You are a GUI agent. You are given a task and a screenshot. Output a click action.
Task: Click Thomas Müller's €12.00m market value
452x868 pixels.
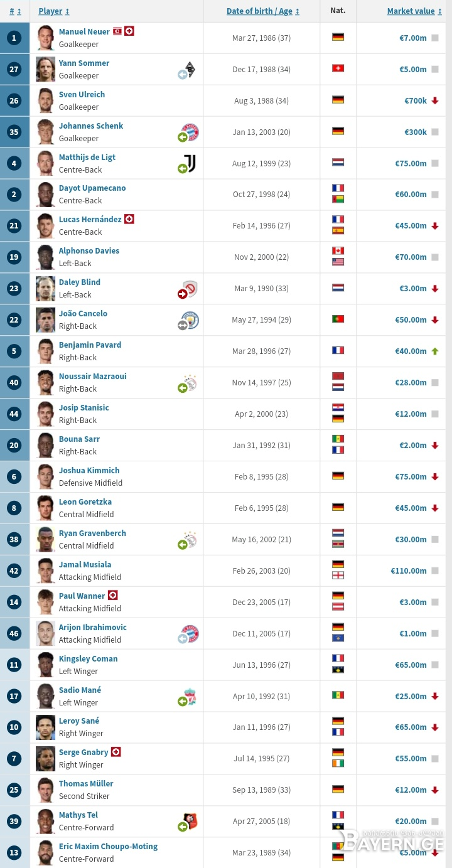pyautogui.click(x=411, y=790)
